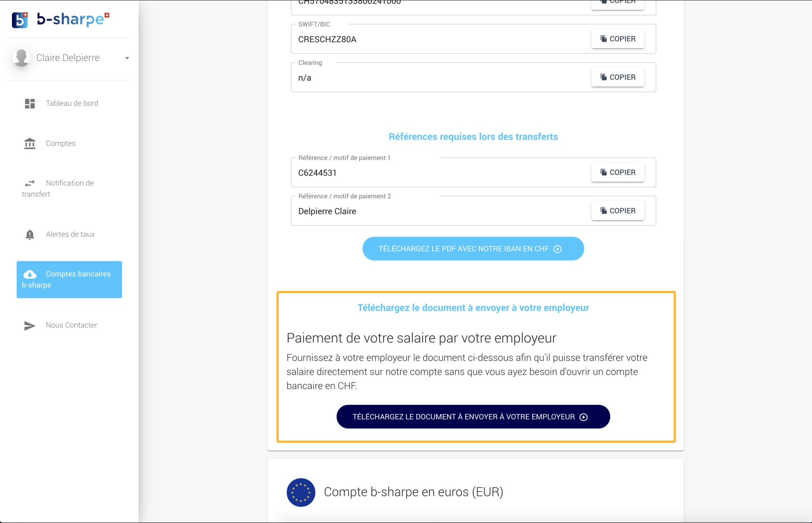Screen dimensions: 812x523
Task: Click the Références requises lors des transferts heading
Action: coord(473,137)
